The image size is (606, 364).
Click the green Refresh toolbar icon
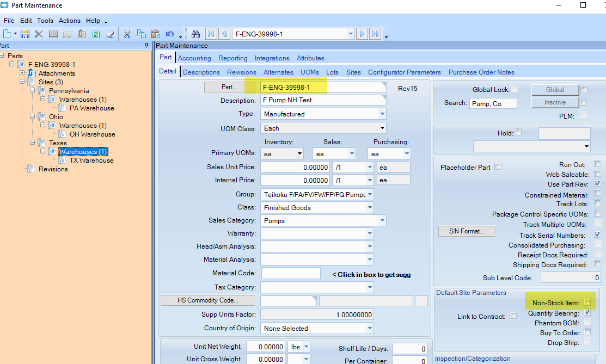point(96,34)
